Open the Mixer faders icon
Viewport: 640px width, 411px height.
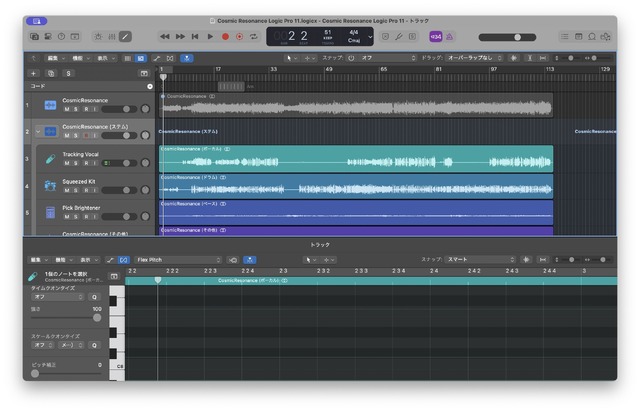112,37
